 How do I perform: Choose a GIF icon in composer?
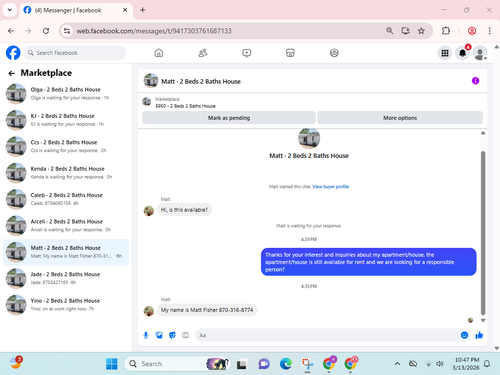(185, 335)
